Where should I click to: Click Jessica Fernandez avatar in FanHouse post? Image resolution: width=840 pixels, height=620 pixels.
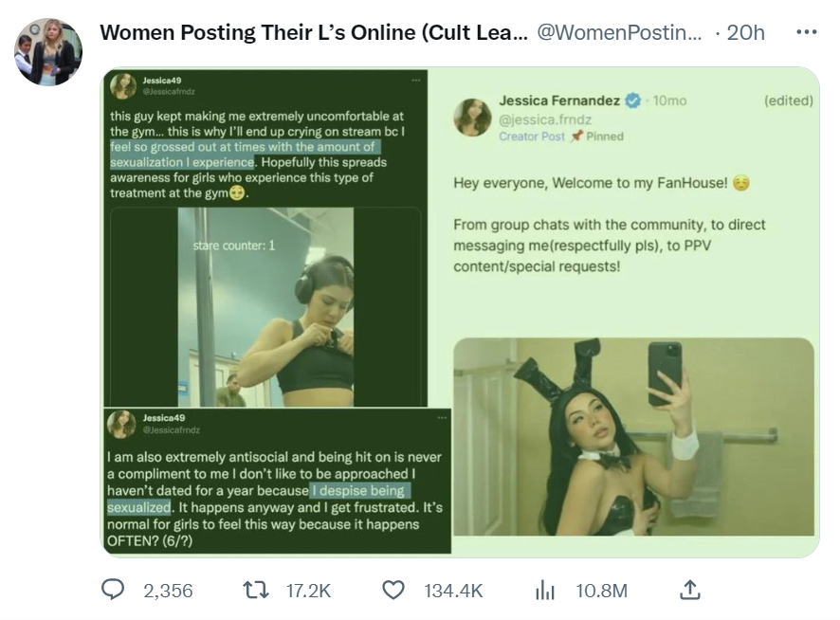point(472,117)
